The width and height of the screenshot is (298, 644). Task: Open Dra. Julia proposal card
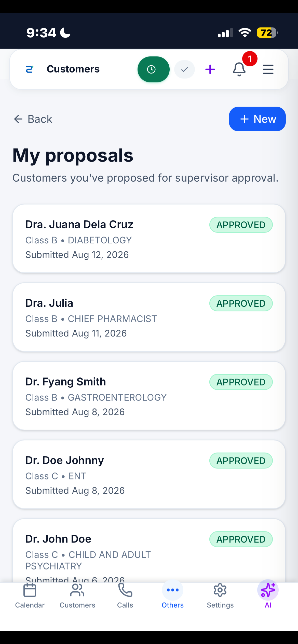(x=149, y=317)
